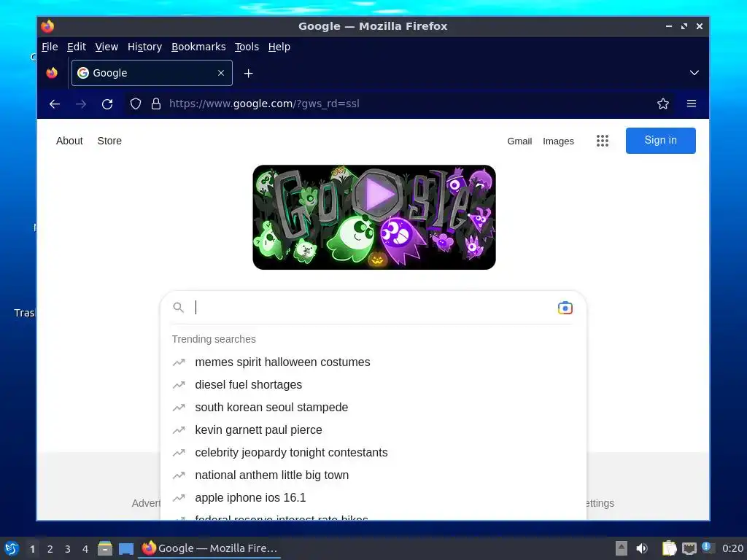Close the Google tab
Viewport: 747px width, 560px height.
(x=221, y=73)
